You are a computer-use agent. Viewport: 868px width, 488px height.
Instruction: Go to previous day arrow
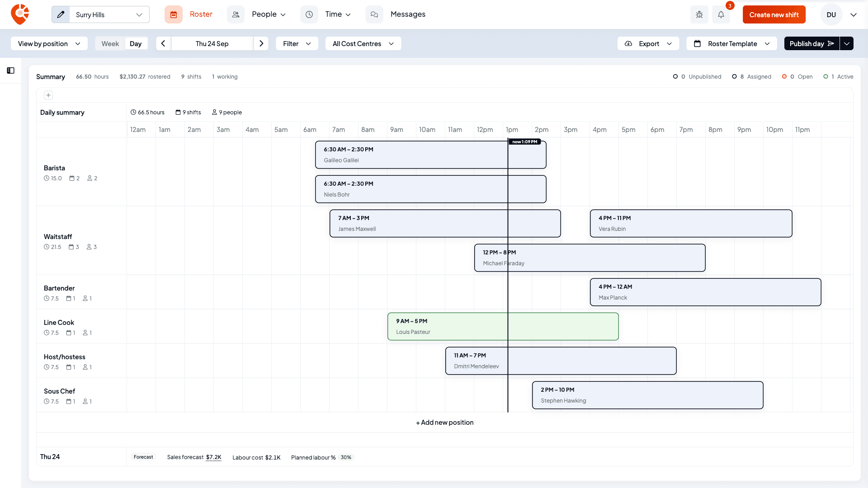[163, 43]
